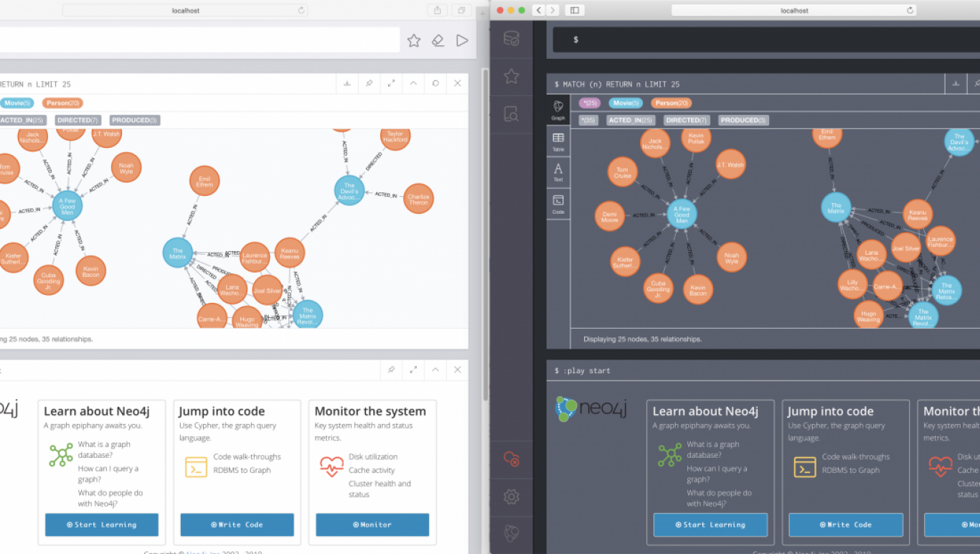Run the query with the play icon

click(462, 41)
